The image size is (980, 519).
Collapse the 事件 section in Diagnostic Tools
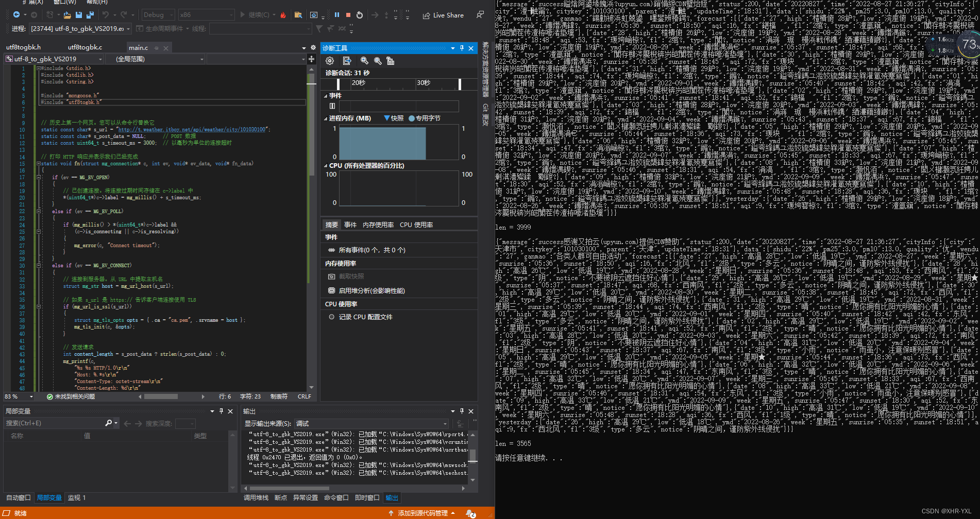click(x=326, y=95)
